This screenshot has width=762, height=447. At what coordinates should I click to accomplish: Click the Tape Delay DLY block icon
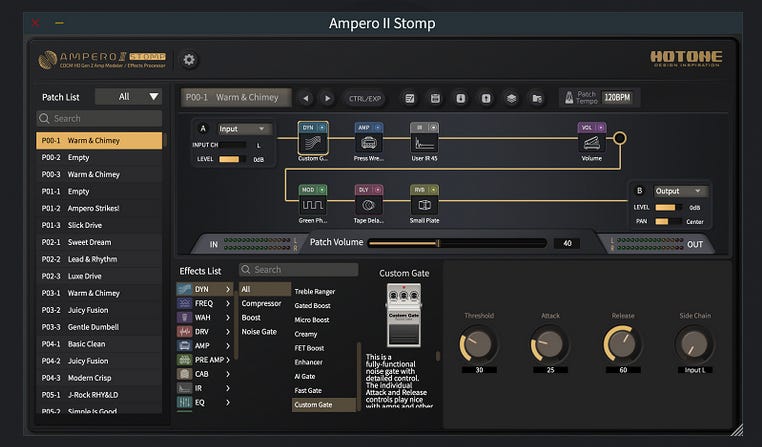pyautogui.click(x=368, y=205)
